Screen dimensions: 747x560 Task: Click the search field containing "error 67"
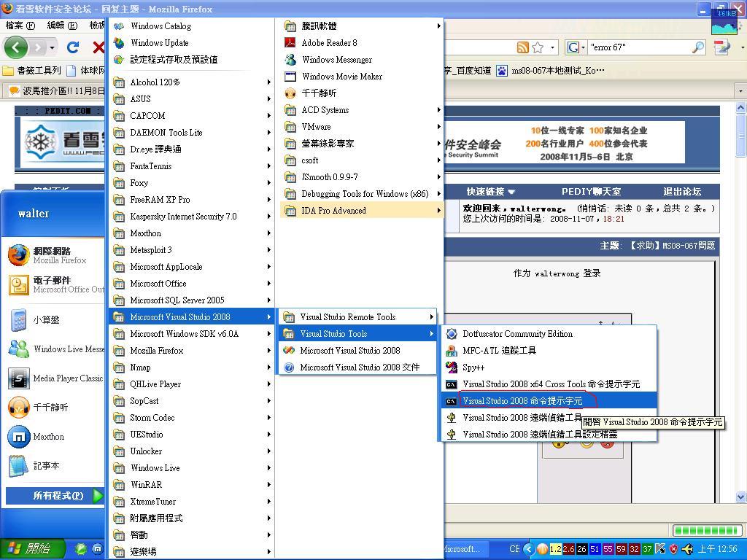point(639,47)
